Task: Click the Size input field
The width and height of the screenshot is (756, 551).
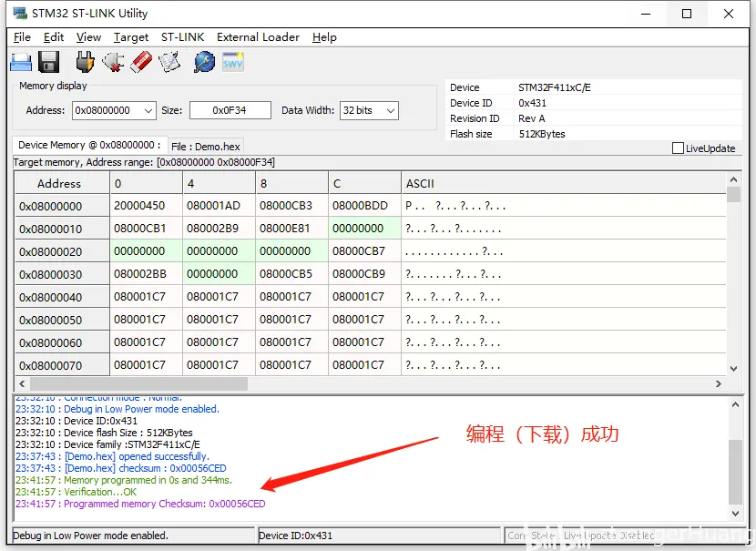Action: coord(230,110)
